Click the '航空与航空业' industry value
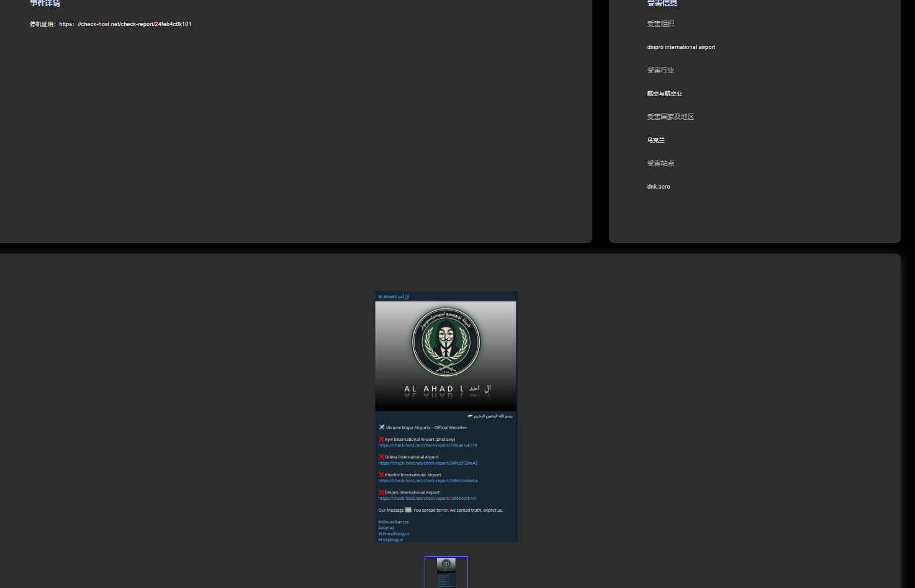 coord(664,94)
